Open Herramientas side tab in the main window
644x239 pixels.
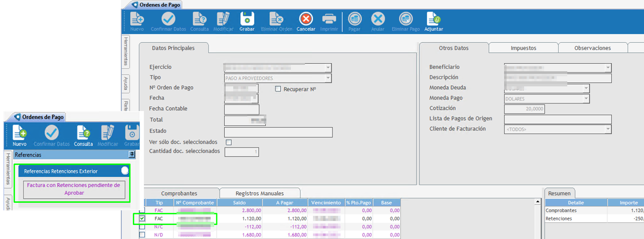[x=126, y=53]
